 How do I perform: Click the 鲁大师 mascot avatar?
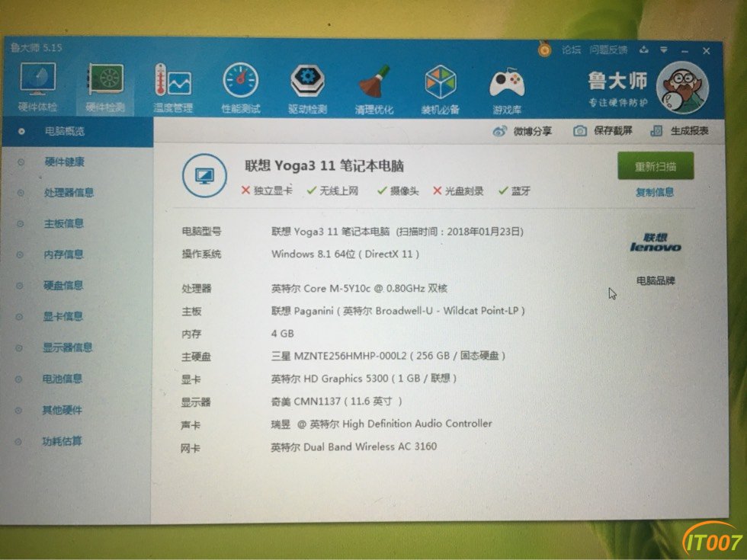click(x=682, y=88)
